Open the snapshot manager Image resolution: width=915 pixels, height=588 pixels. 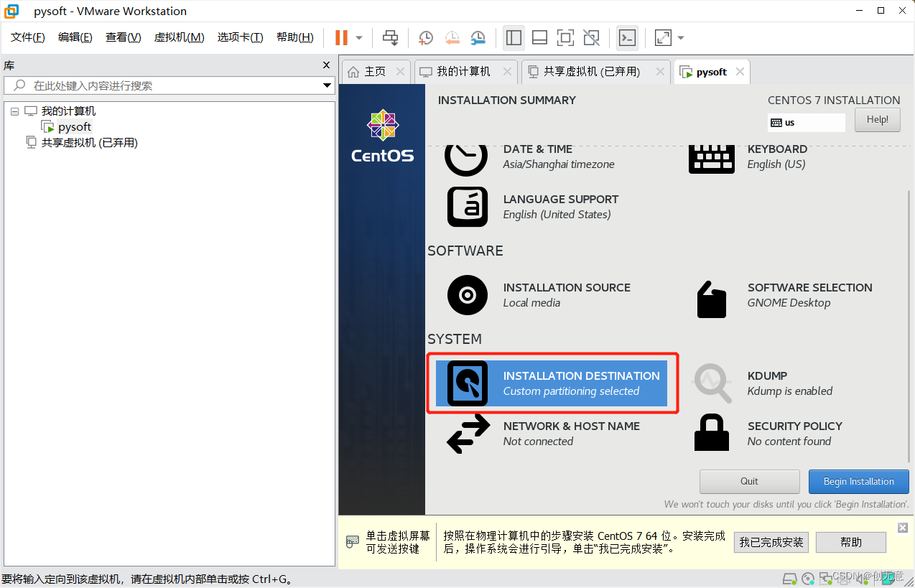click(478, 37)
